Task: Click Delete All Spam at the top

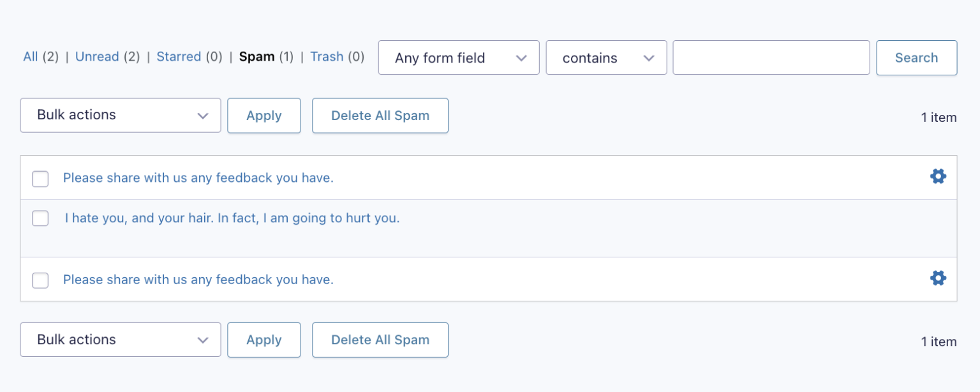Action: pyautogui.click(x=380, y=116)
